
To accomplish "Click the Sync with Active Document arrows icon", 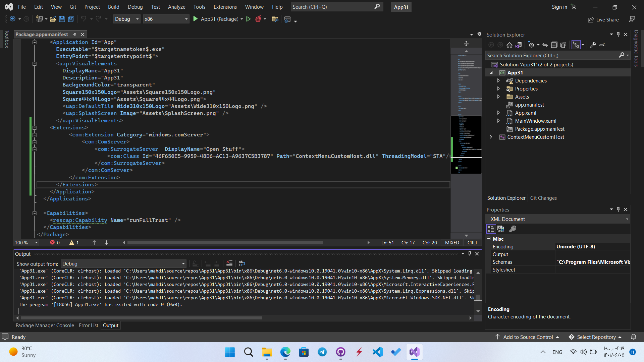I will pyautogui.click(x=545, y=45).
